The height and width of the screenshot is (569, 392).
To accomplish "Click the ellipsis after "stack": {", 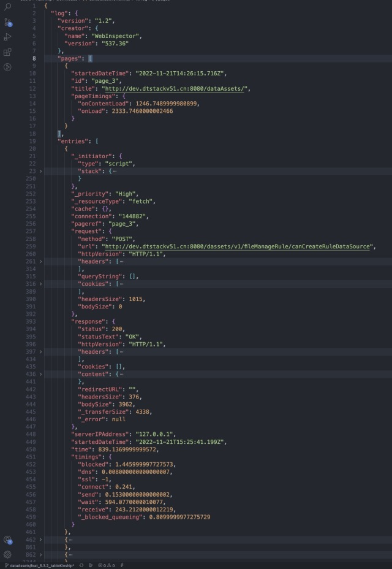I will tap(115, 171).
